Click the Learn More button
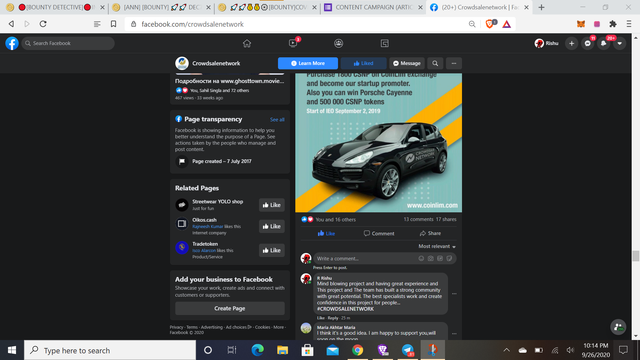This screenshot has width=640, height=360. pyautogui.click(x=308, y=63)
